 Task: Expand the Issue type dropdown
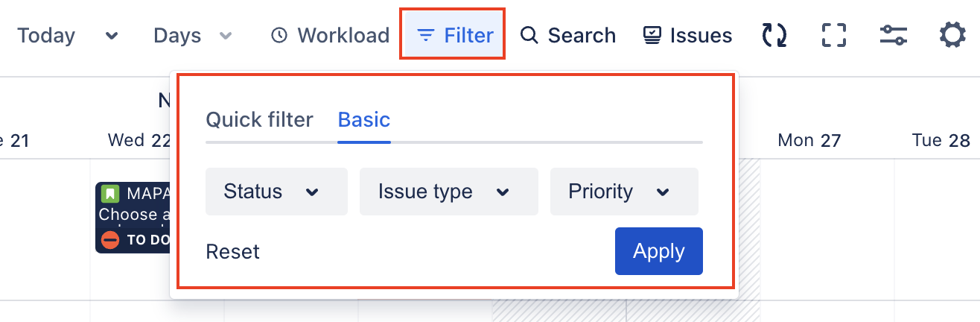[x=448, y=192]
